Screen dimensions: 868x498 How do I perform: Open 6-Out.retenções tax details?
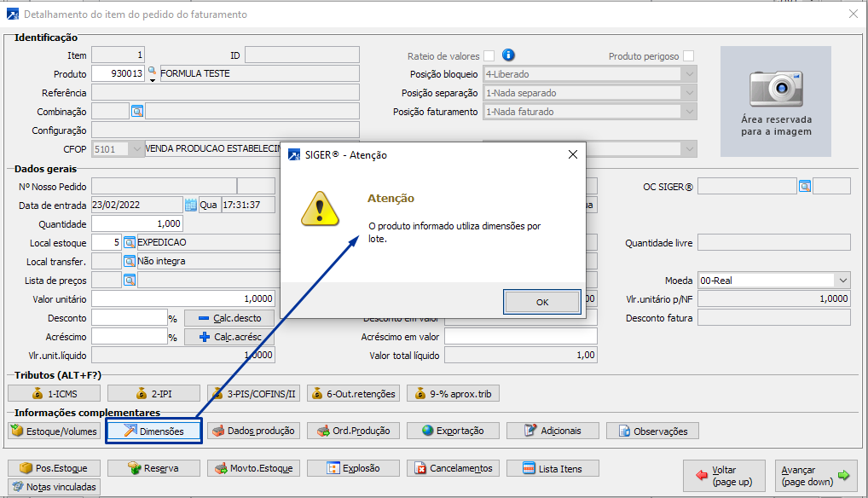(x=353, y=393)
